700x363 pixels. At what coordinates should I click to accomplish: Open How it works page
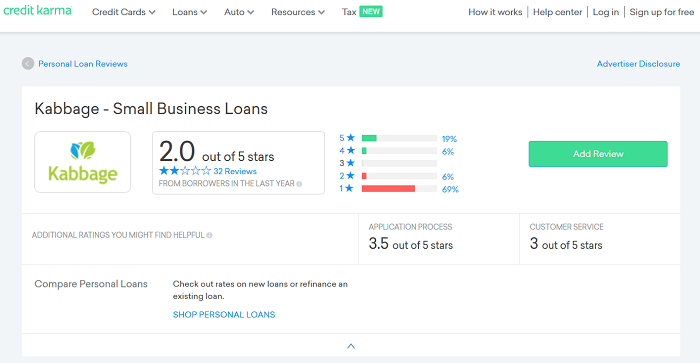[x=495, y=12]
